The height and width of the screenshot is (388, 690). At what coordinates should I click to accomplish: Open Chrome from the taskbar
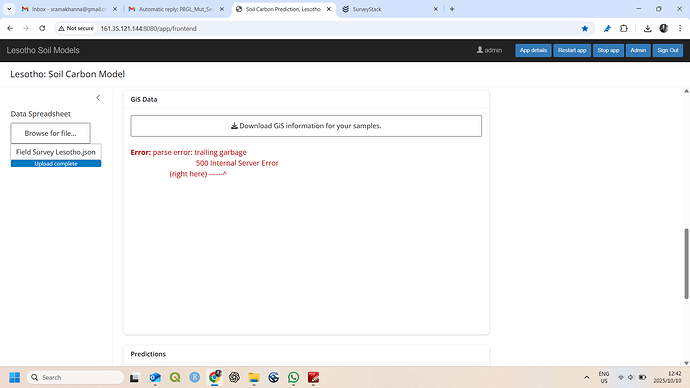click(214, 377)
